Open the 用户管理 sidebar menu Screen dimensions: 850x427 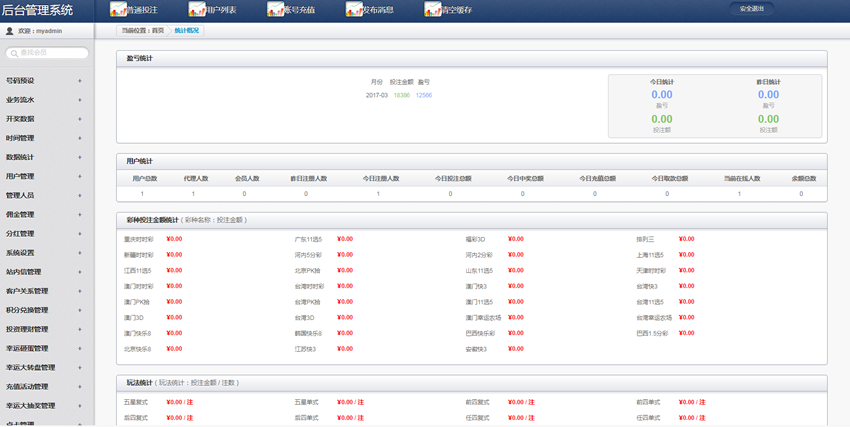(44, 176)
